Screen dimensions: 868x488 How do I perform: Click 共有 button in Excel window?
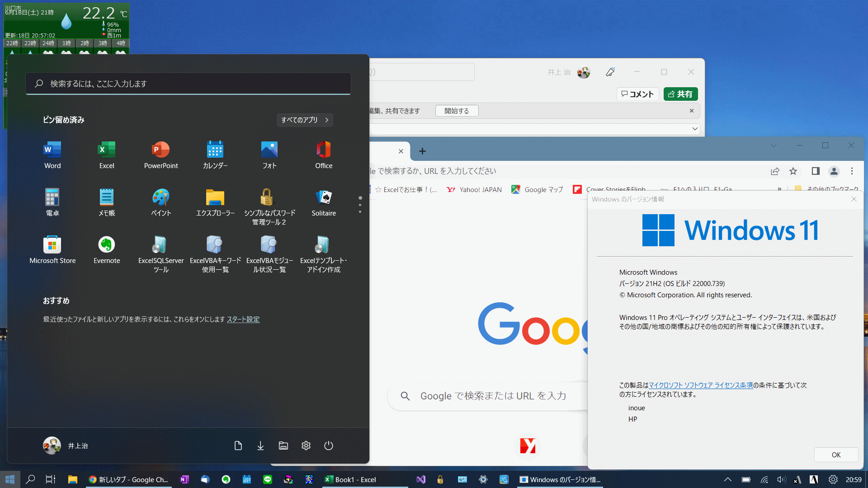(680, 94)
